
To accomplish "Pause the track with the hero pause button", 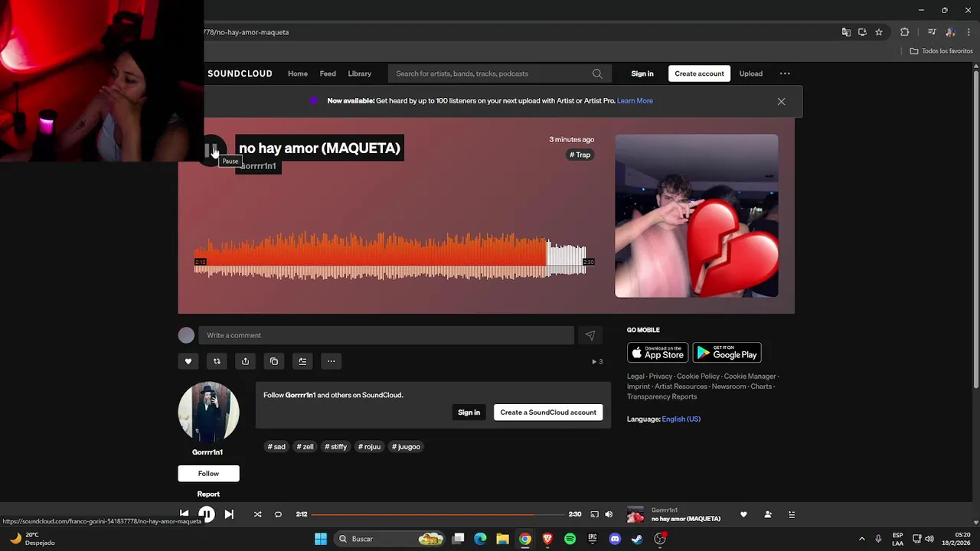I will point(212,150).
